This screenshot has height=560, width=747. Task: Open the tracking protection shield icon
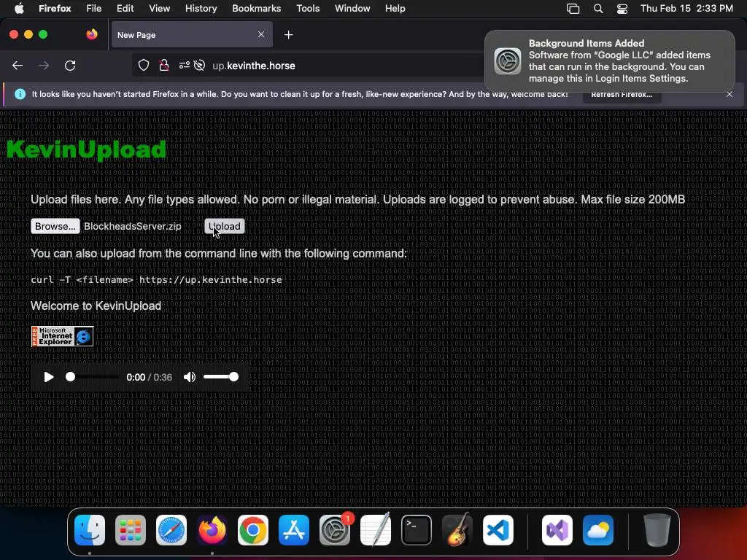coord(144,66)
